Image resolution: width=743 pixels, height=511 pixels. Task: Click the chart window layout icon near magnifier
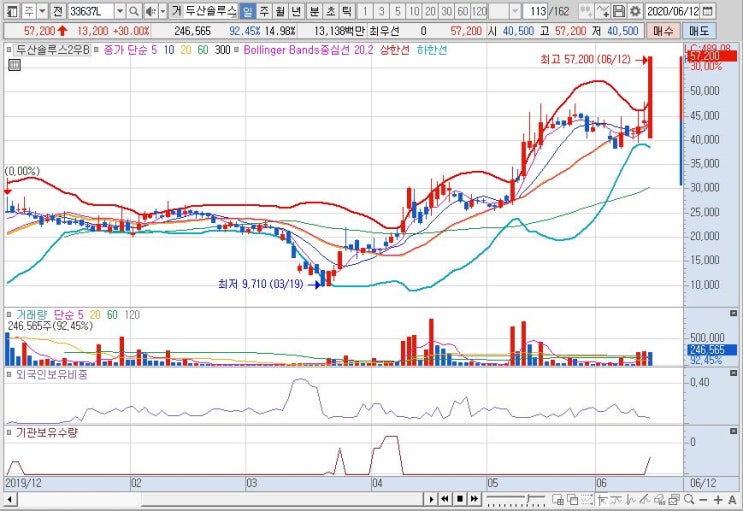pos(674,500)
